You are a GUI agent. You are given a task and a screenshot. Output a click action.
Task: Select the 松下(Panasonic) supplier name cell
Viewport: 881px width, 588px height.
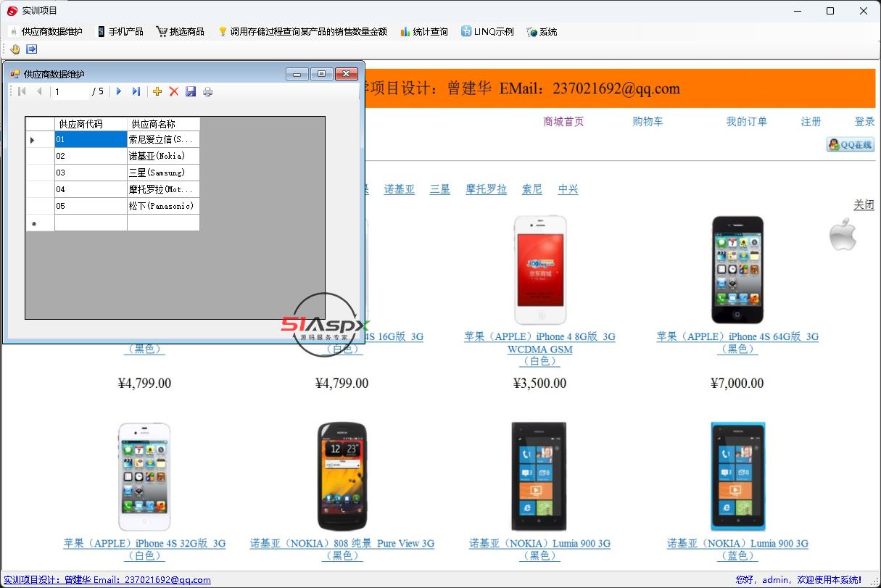[164, 206]
